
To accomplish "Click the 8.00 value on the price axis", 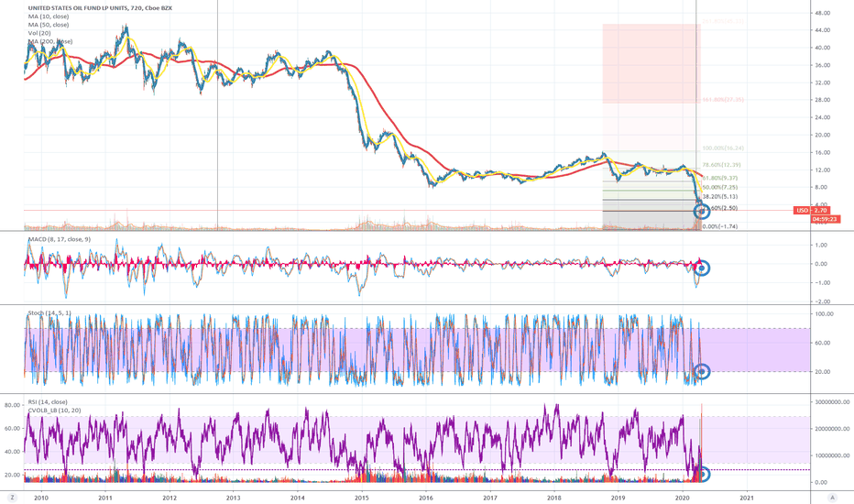I will click(x=820, y=187).
